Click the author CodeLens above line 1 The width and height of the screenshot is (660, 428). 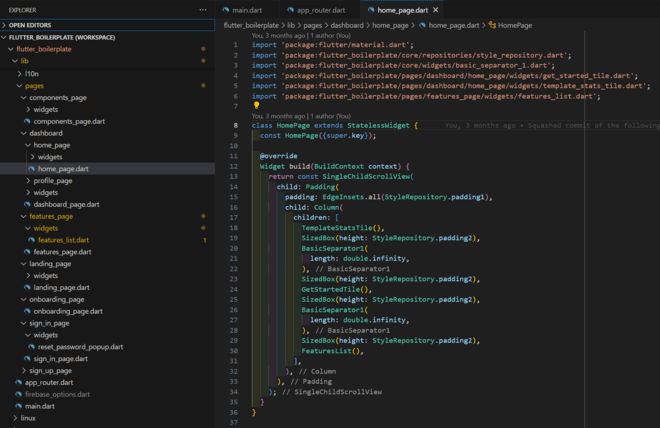[x=301, y=36]
